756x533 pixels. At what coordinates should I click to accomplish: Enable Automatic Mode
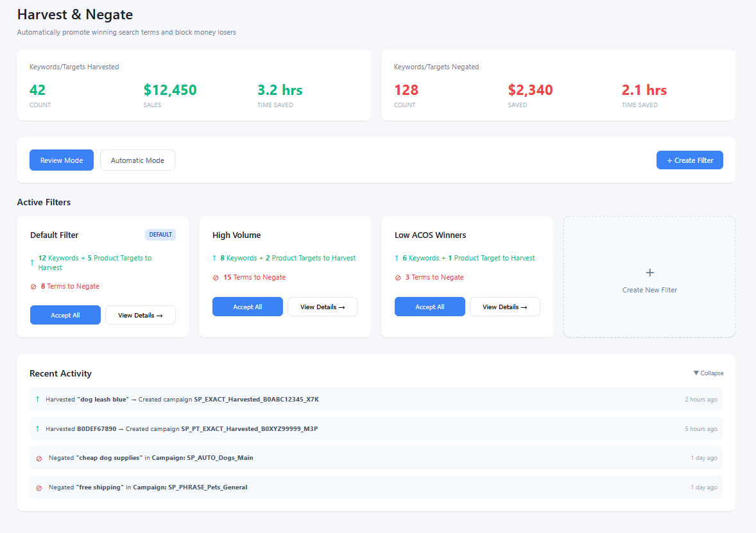pos(137,160)
